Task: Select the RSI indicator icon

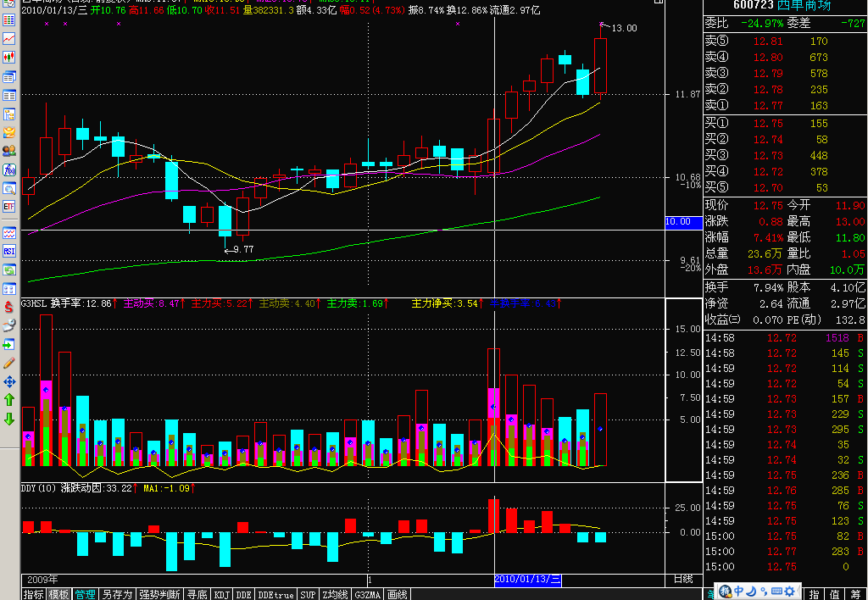Action: 8,252
